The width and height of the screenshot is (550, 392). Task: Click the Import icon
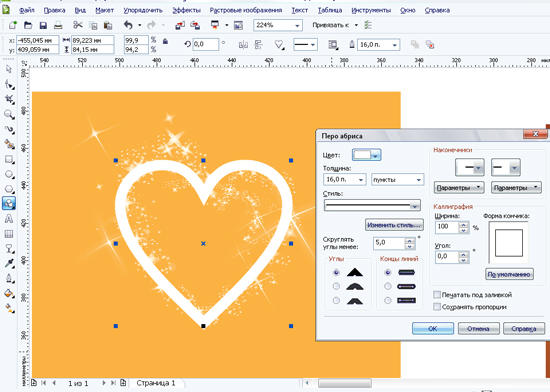click(180, 25)
